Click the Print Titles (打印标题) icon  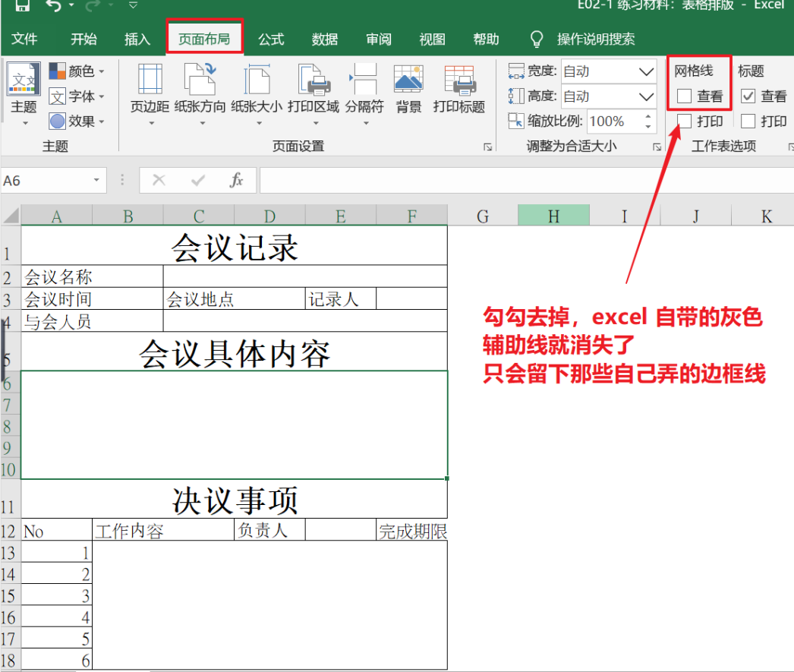[459, 80]
